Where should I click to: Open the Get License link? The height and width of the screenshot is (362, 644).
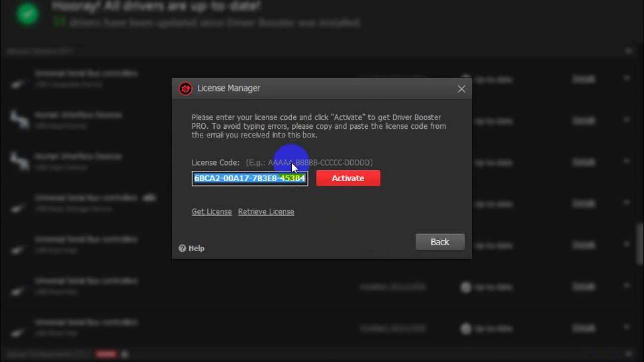(212, 212)
